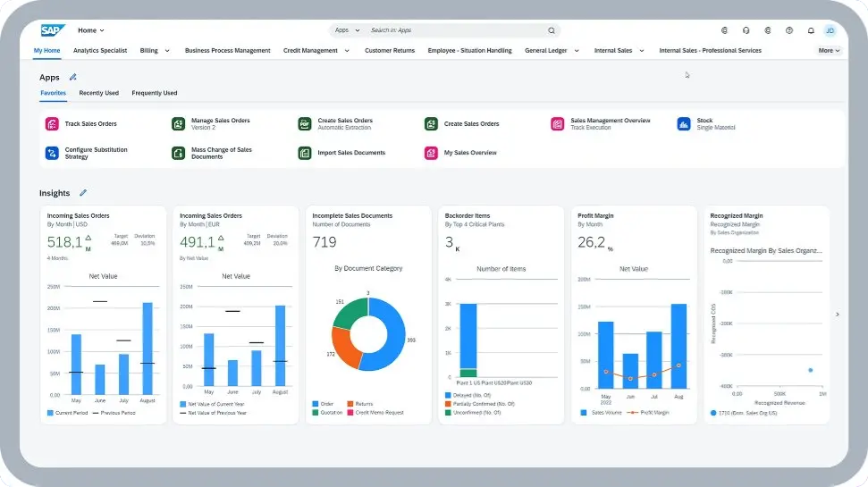
Task: Open Incoming Sales Orders EUR card title
Action: point(211,216)
